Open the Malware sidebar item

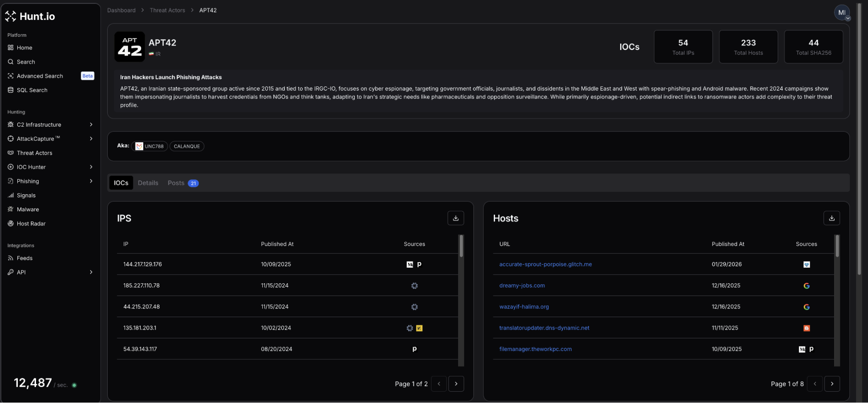point(28,210)
